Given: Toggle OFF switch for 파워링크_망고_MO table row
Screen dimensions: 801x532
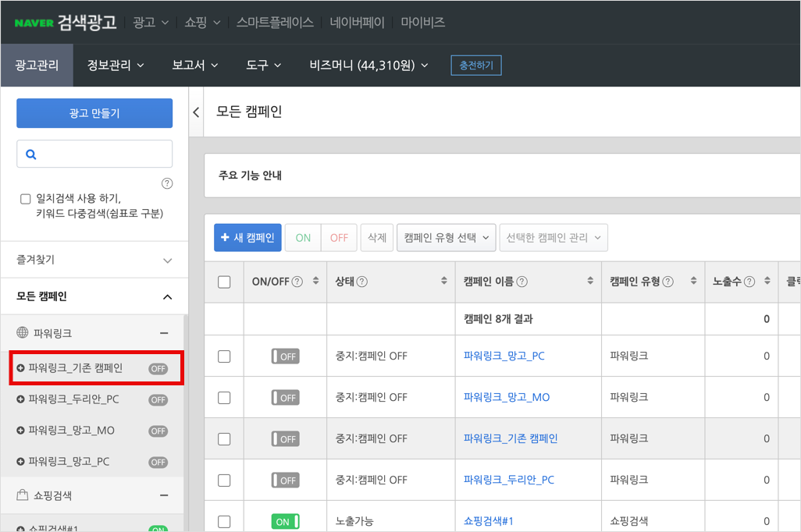Looking at the screenshot, I should (x=286, y=398).
